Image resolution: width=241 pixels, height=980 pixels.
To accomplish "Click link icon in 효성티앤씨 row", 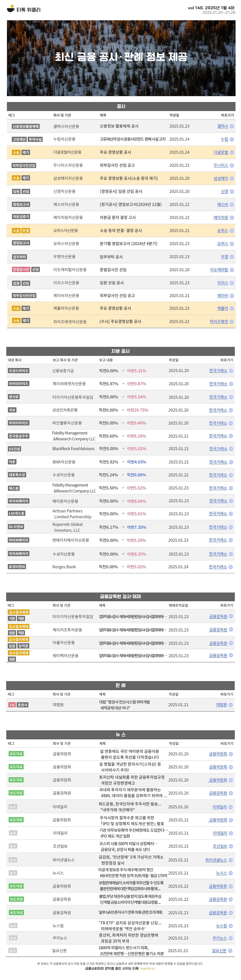I will pyautogui.click(x=231, y=567).
